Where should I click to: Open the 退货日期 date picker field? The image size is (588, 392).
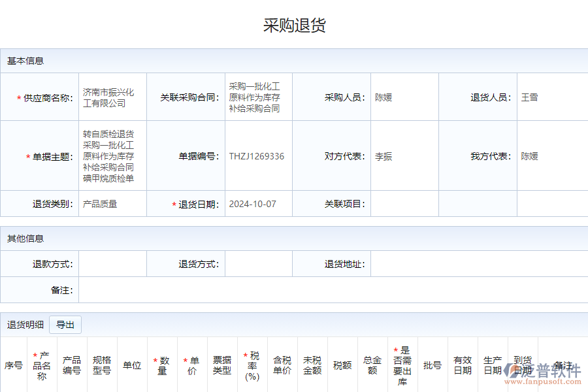tap(258, 203)
